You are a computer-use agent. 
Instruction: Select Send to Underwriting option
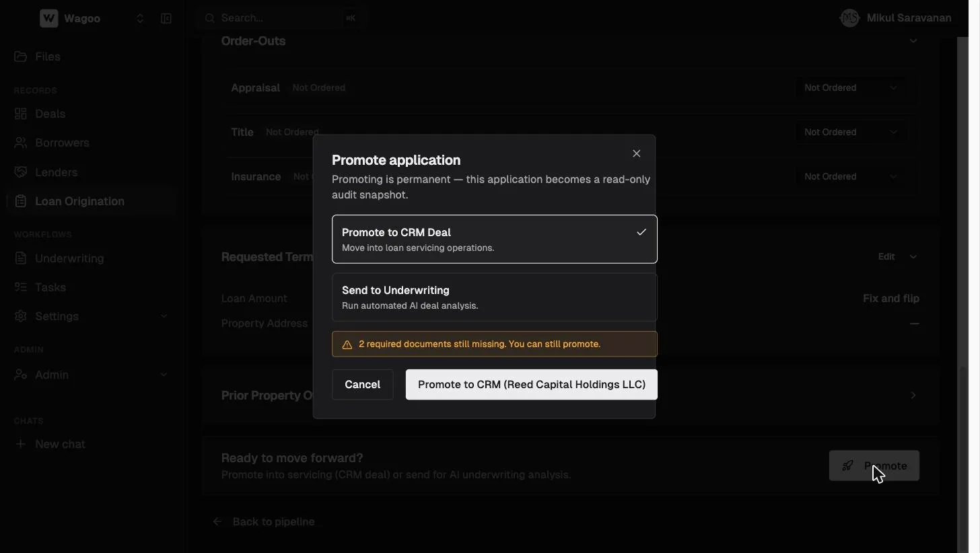(x=495, y=297)
